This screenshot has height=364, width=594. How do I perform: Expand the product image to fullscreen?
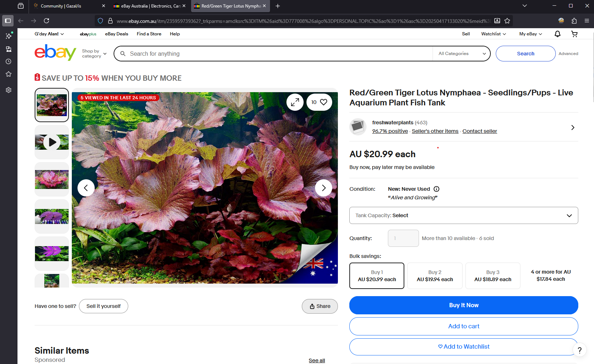[295, 102]
